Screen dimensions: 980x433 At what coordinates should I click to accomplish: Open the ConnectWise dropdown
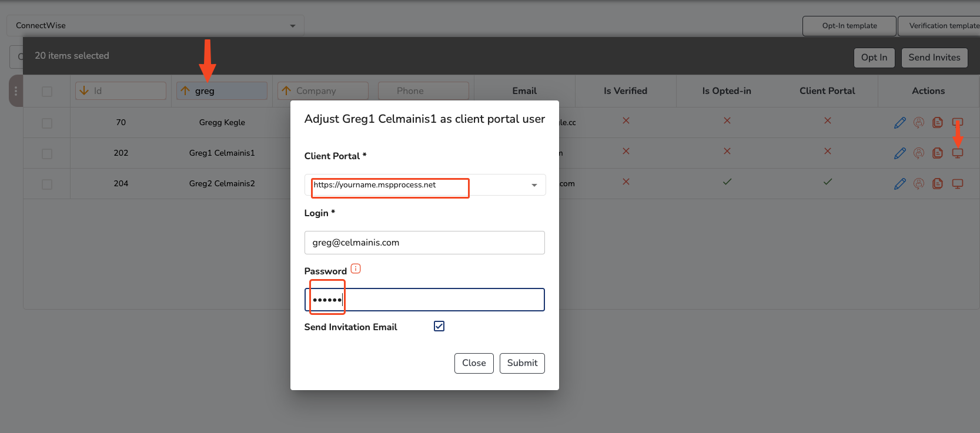tap(155, 25)
